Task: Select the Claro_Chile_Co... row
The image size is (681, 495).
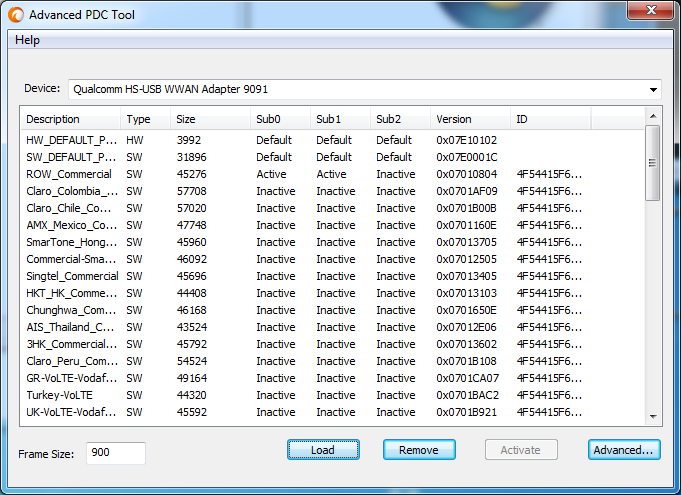Action: pos(332,208)
